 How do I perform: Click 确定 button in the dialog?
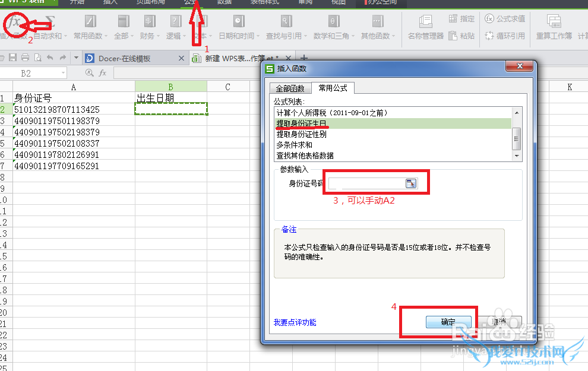pos(448,322)
